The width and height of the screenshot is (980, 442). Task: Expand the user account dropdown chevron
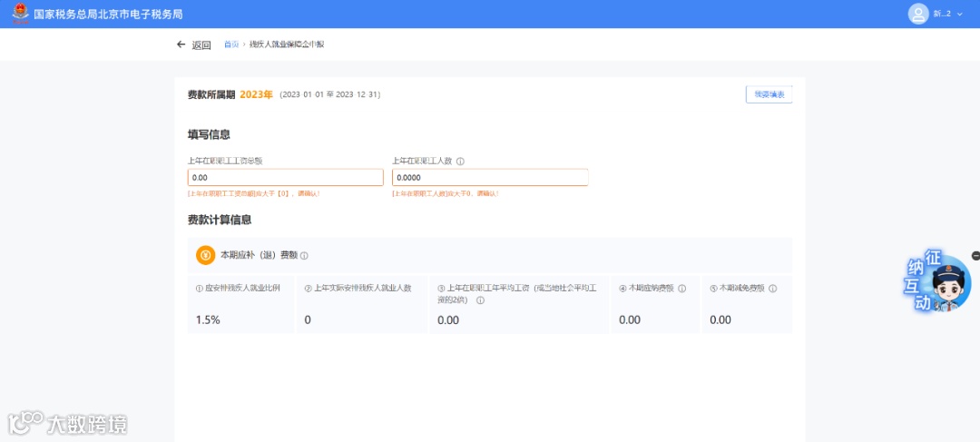(960, 14)
